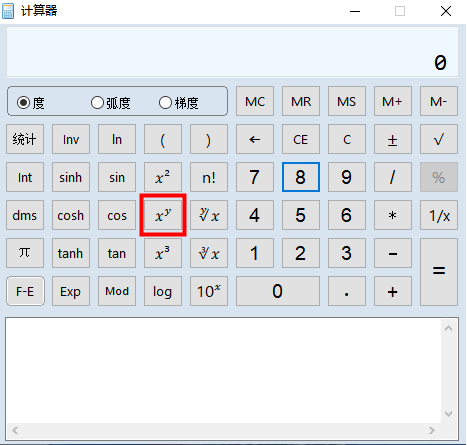Click the backspace arrow key
This screenshot has width=467, height=445.
[255, 139]
